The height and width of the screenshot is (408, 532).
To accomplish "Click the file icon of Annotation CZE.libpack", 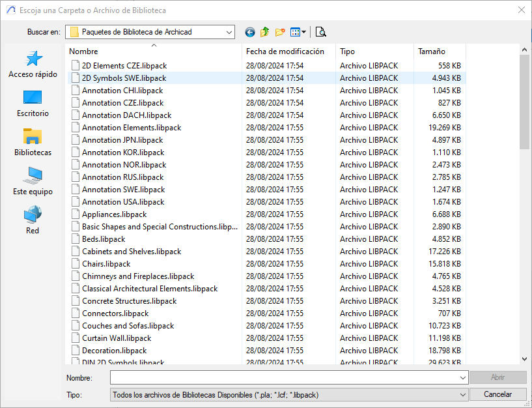I will pyautogui.click(x=76, y=102).
